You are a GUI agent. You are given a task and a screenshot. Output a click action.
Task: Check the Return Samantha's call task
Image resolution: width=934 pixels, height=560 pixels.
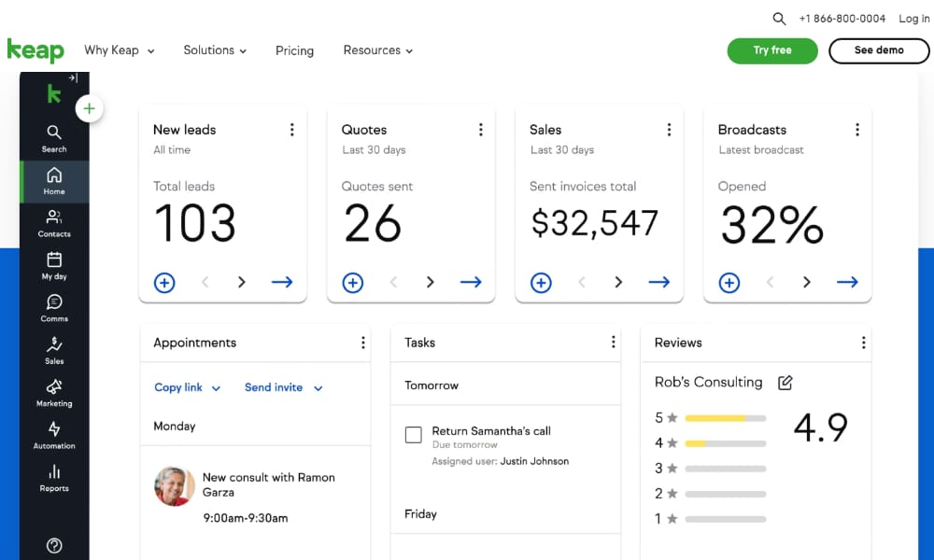pyautogui.click(x=414, y=434)
